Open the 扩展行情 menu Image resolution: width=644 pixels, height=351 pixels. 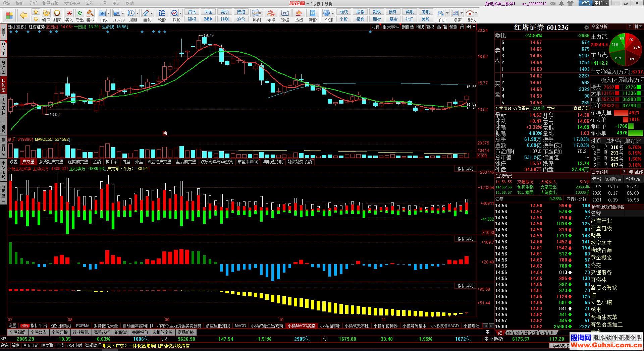(50, 3)
